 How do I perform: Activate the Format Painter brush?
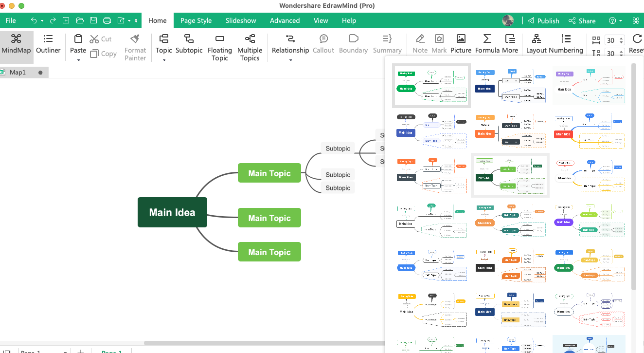pyautogui.click(x=135, y=47)
